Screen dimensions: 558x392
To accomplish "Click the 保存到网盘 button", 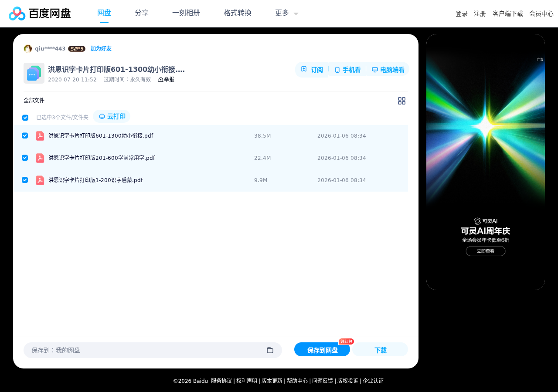I will 322,350.
